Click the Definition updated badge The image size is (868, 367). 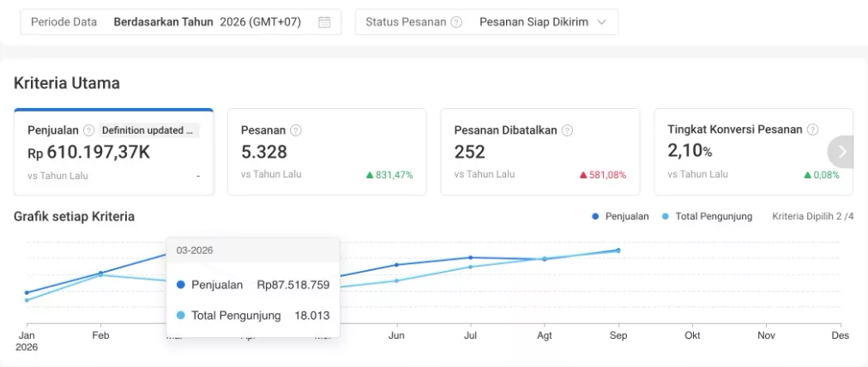[x=149, y=130]
